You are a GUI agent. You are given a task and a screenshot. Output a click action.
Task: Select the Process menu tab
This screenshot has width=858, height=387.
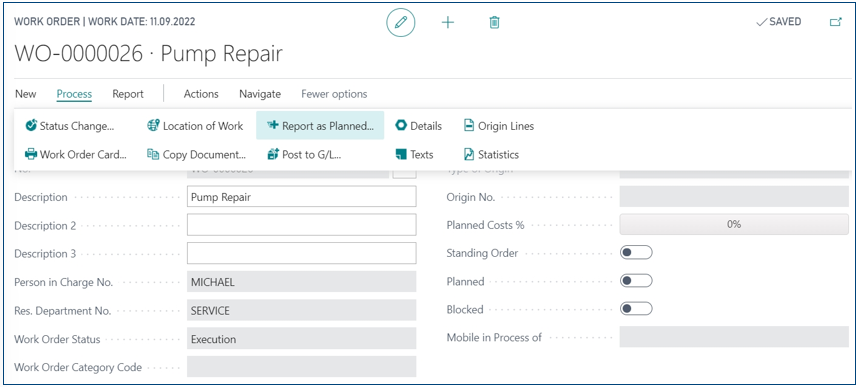click(x=74, y=94)
